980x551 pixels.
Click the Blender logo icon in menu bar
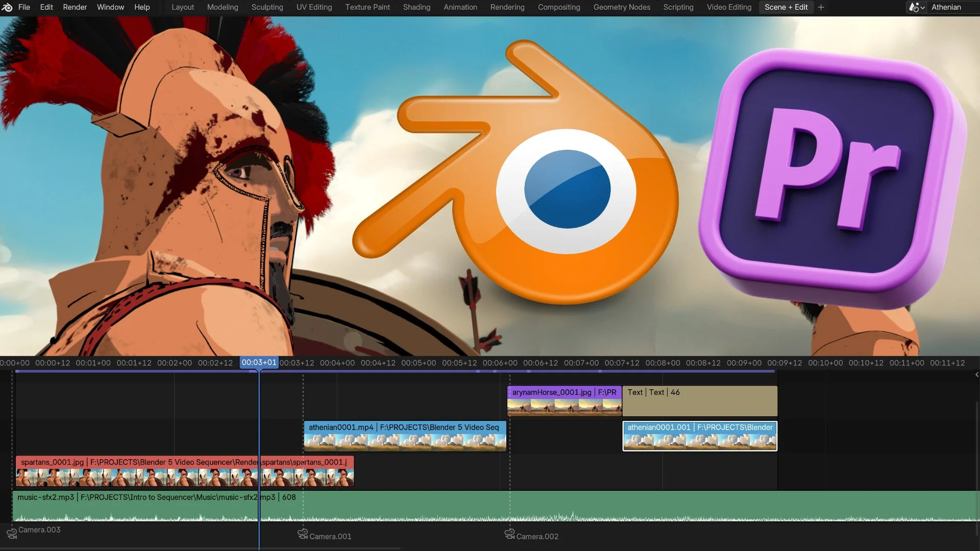(7, 7)
